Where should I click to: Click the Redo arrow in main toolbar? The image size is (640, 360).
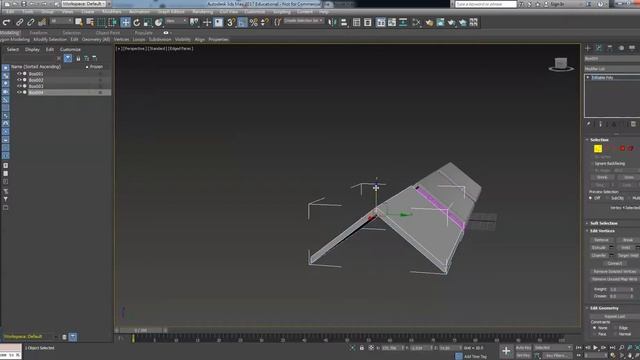coord(6,22)
